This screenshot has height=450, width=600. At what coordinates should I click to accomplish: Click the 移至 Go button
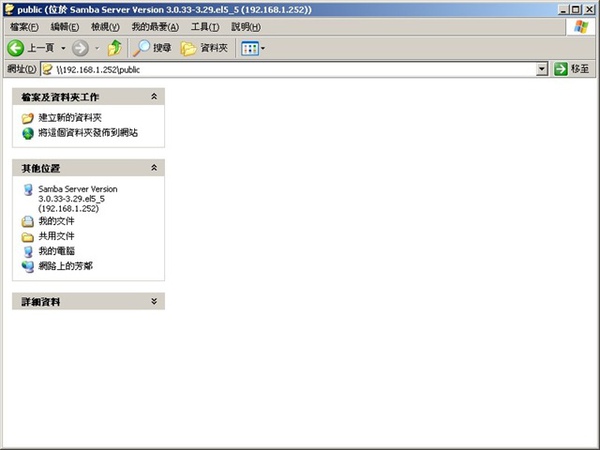pos(571,69)
